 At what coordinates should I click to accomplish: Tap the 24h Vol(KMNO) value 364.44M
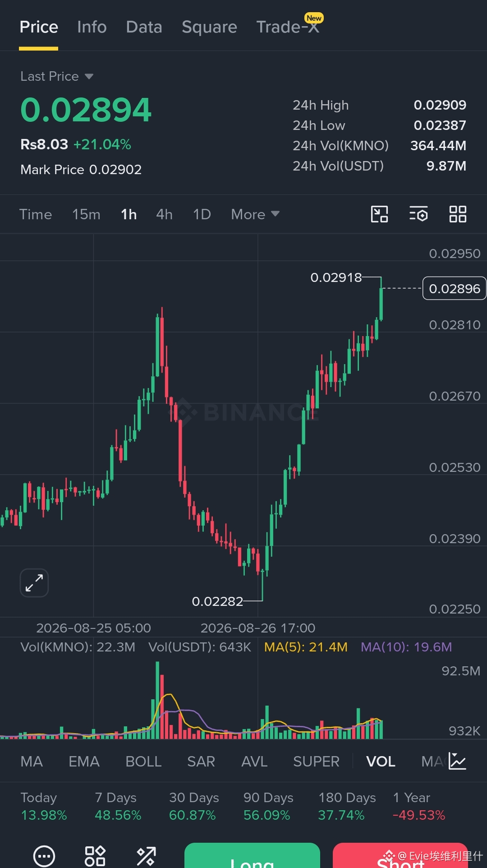pos(438,146)
